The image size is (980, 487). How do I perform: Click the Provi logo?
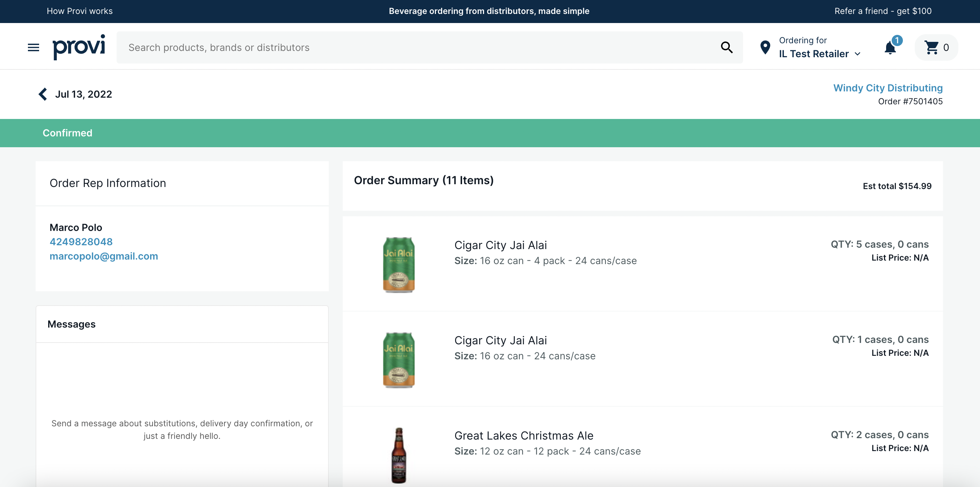point(79,47)
